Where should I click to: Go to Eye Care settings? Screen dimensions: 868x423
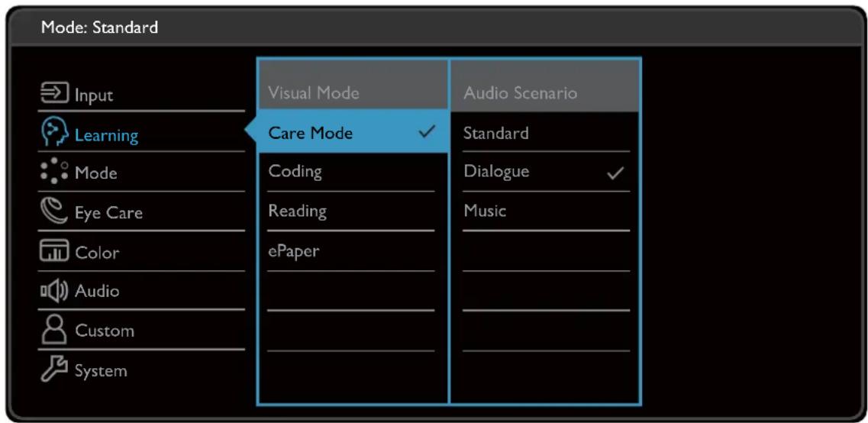tap(108, 212)
